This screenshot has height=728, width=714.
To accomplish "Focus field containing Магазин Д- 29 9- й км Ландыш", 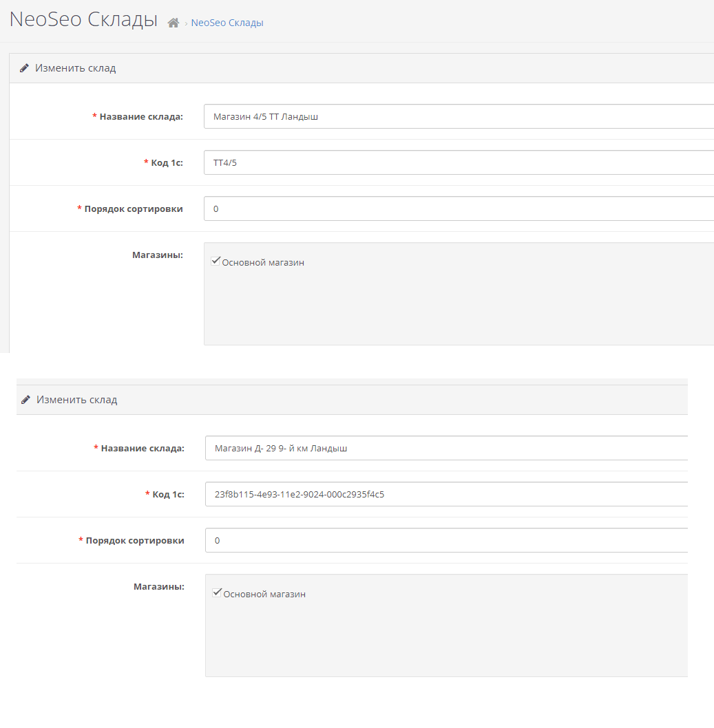I will pyautogui.click(x=446, y=448).
